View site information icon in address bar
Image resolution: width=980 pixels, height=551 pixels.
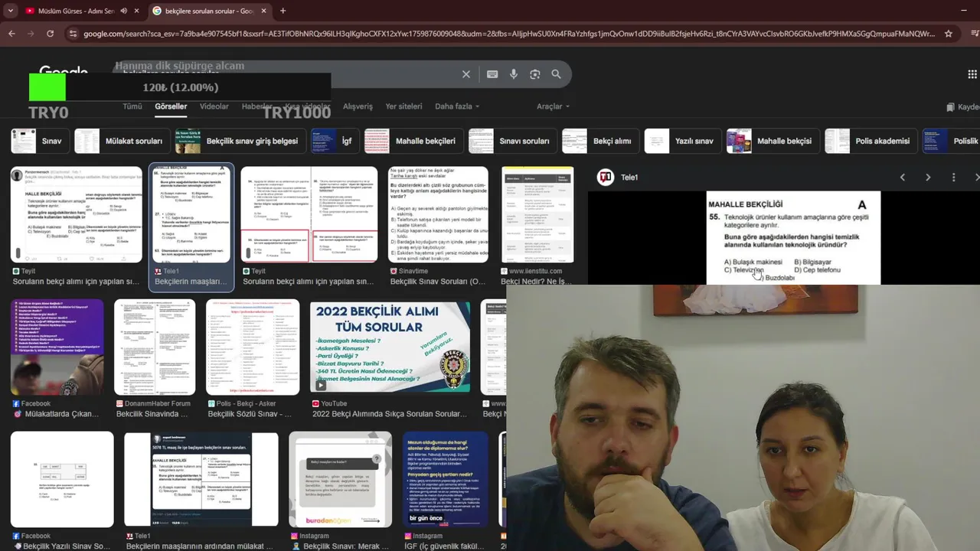pos(73,34)
